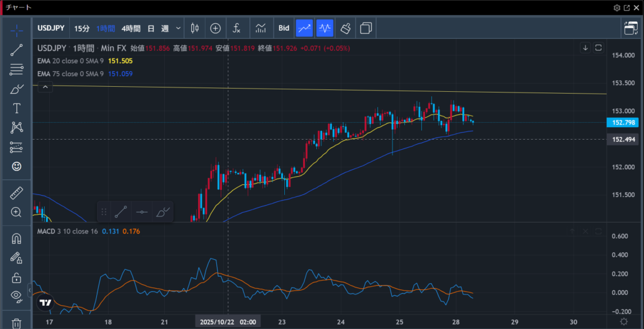This screenshot has height=329, width=644.
Task: Switch to the 4時間 timeframe
Action: point(131,28)
